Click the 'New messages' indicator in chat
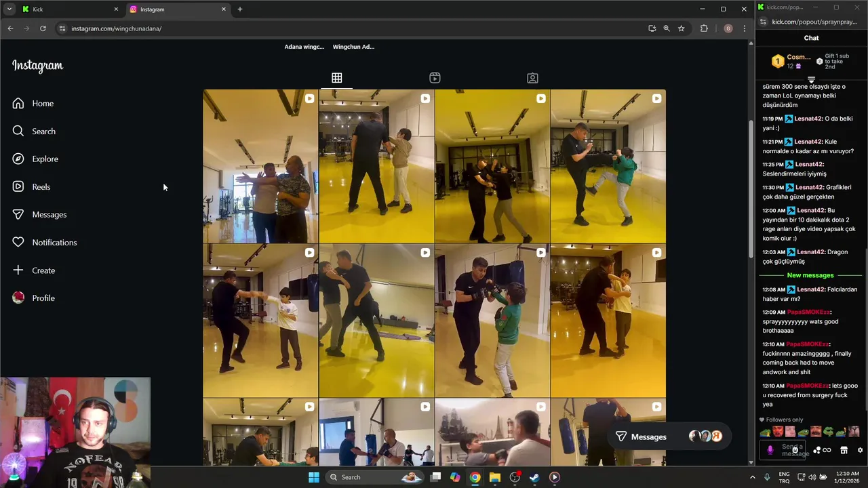 point(810,275)
